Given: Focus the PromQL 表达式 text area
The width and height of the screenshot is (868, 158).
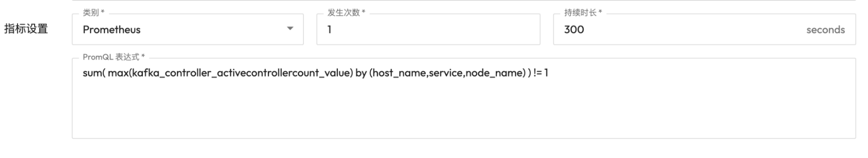Looking at the screenshot, I should tap(464, 98).
